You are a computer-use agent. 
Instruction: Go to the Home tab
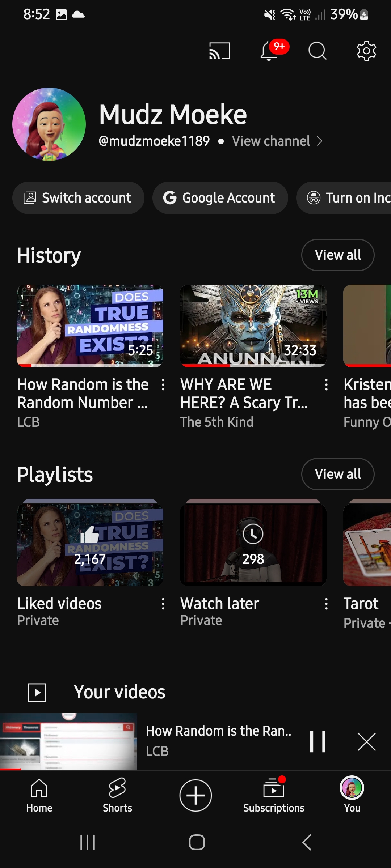coord(39,795)
